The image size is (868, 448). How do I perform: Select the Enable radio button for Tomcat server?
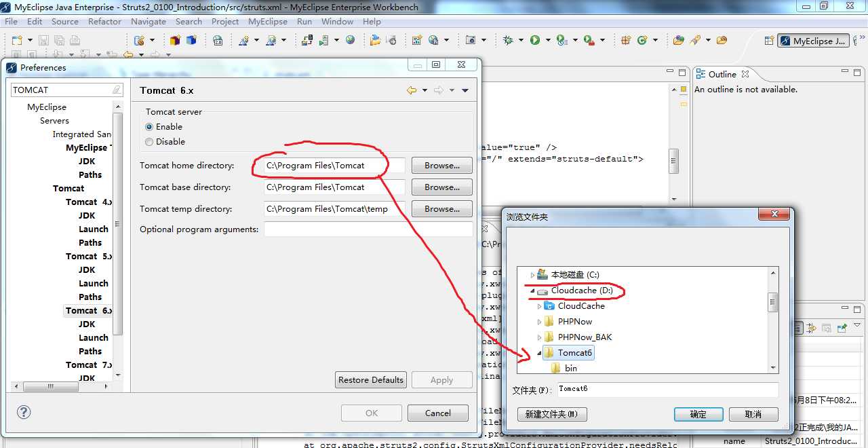149,127
